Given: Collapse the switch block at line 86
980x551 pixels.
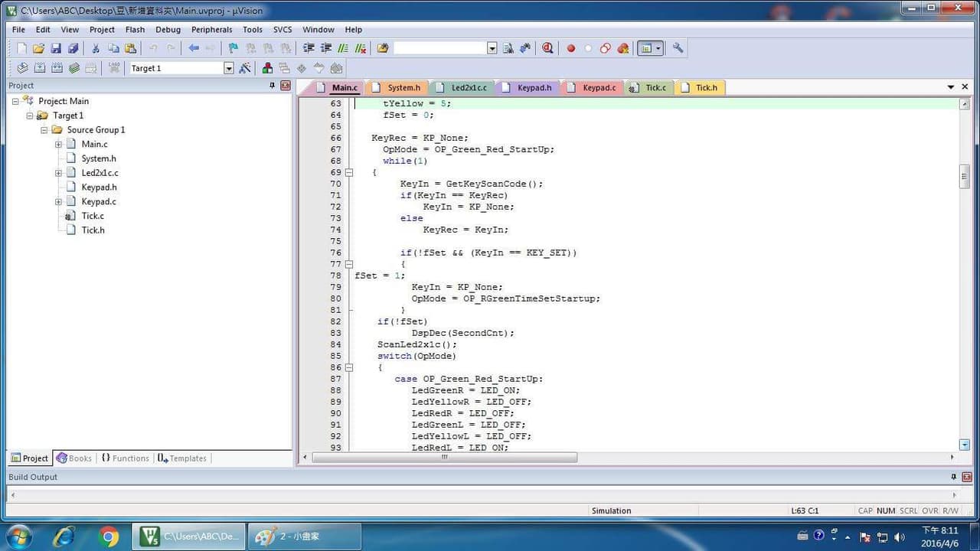Looking at the screenshot, I should [x=349, y=367].
